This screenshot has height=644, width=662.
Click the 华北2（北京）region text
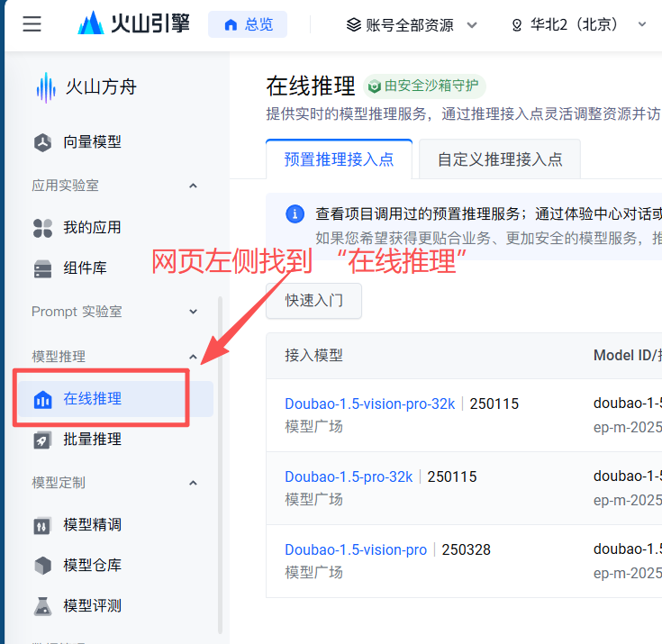(x=574, y=24)
